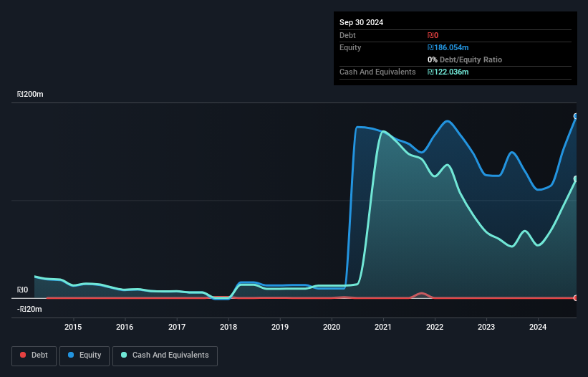Viewport: 588px width, 377px height.
Task: Click the Debt row label in tooltip
Action: (347, 35)
